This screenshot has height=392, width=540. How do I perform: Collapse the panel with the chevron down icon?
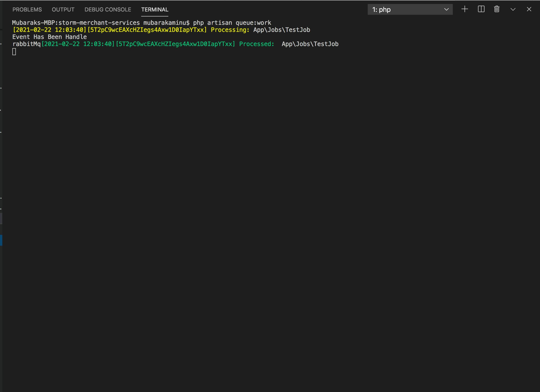[x=513, y=10]
